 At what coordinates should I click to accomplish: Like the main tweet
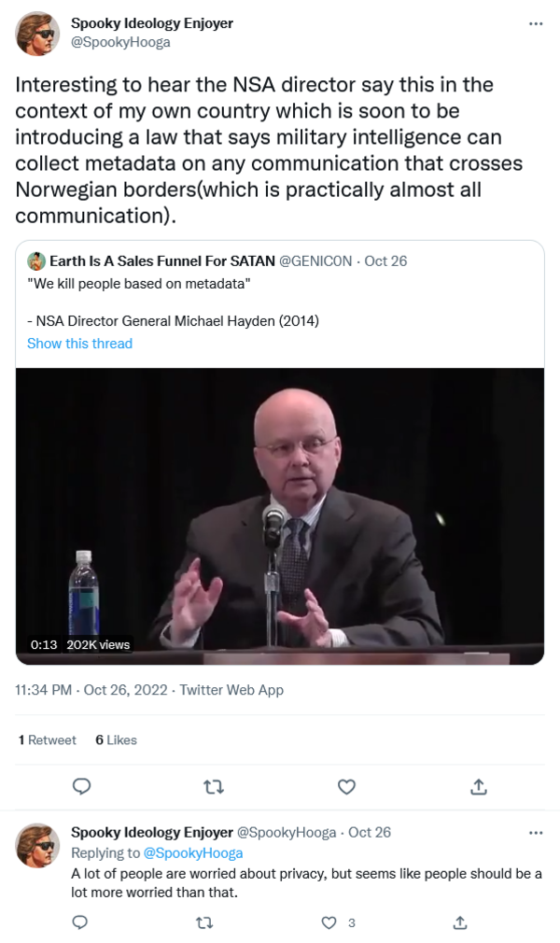pos(346,786)
